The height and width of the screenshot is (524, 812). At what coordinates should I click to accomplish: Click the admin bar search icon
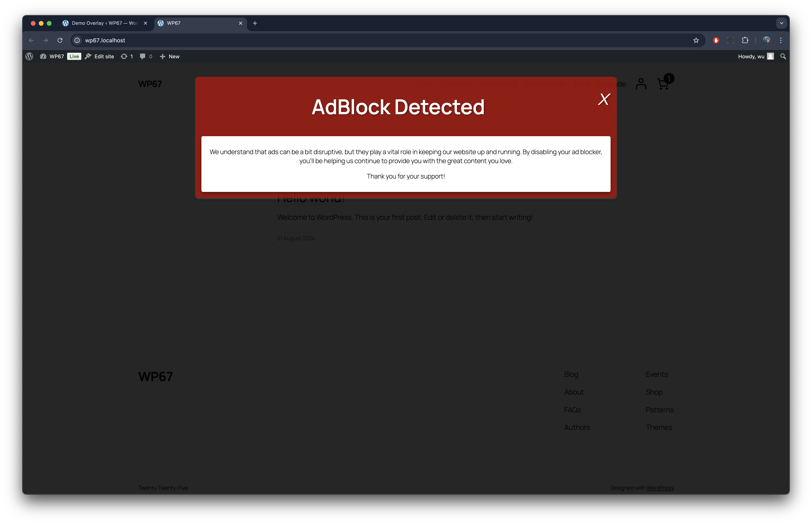[783, 57]
